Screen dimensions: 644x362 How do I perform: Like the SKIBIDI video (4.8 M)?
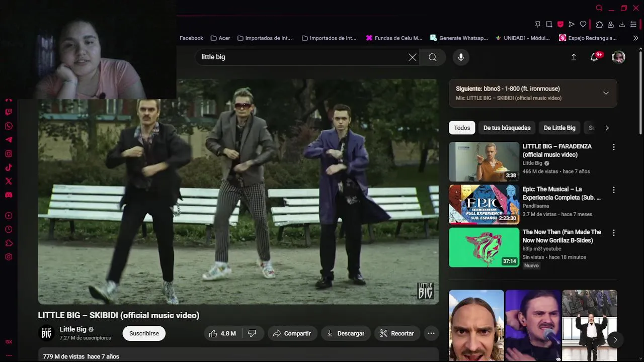(x=222, y=333)
